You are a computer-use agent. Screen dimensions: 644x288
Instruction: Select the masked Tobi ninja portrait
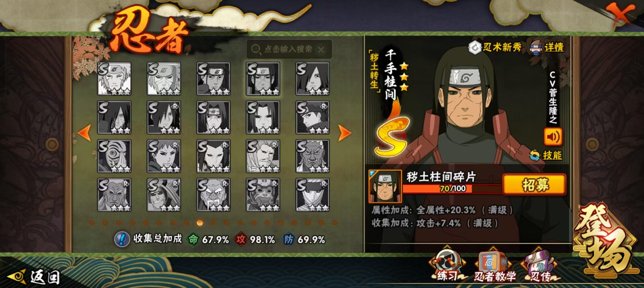pyautogui.click(x=114, y=156)
